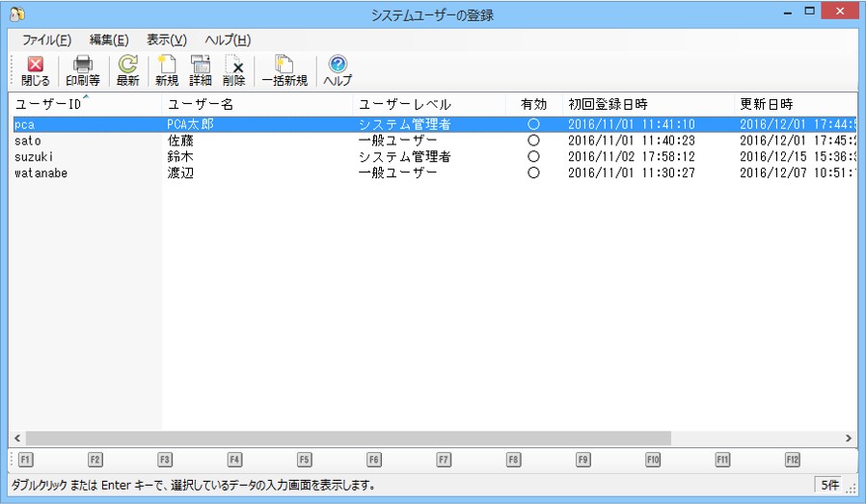Create new user with 新規 icon
Screen dimensions: 866x504
(166, 70)
